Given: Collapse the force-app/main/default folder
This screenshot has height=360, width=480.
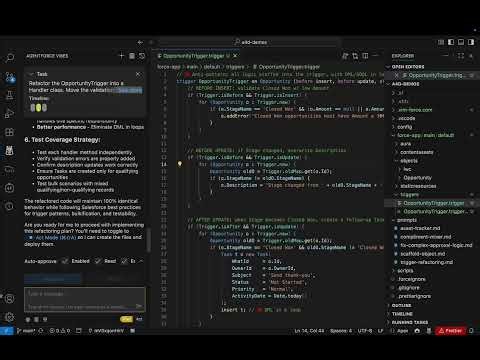Looking at the screenshot, I should pos(426,135).
